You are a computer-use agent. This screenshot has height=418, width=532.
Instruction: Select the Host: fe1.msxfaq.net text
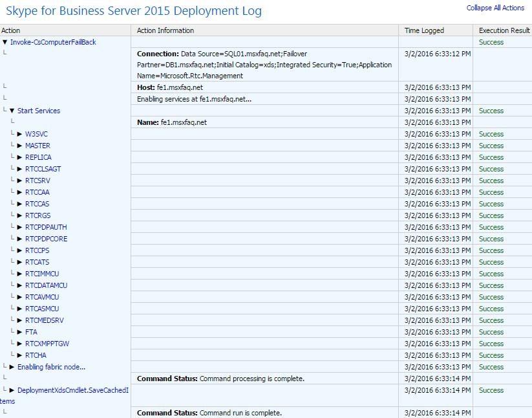[170, 87]
